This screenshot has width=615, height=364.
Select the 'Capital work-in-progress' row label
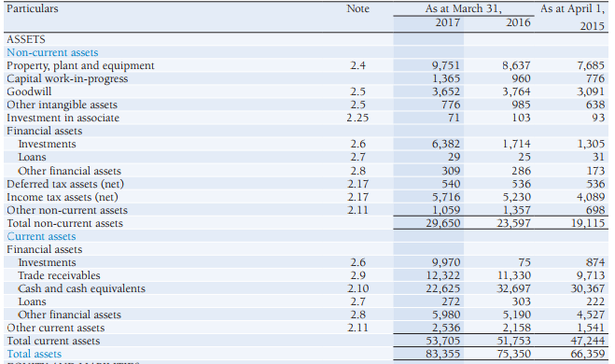pos(67,78)
